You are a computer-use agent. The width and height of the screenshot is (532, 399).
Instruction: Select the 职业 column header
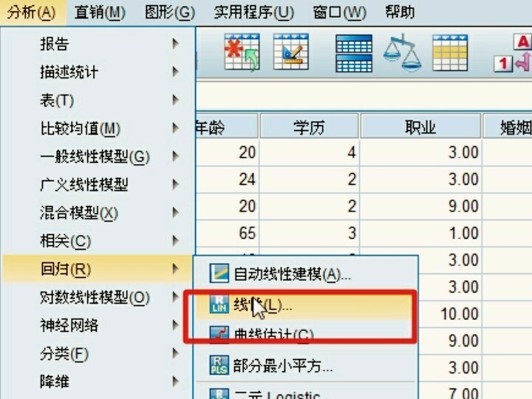[420, 126]
